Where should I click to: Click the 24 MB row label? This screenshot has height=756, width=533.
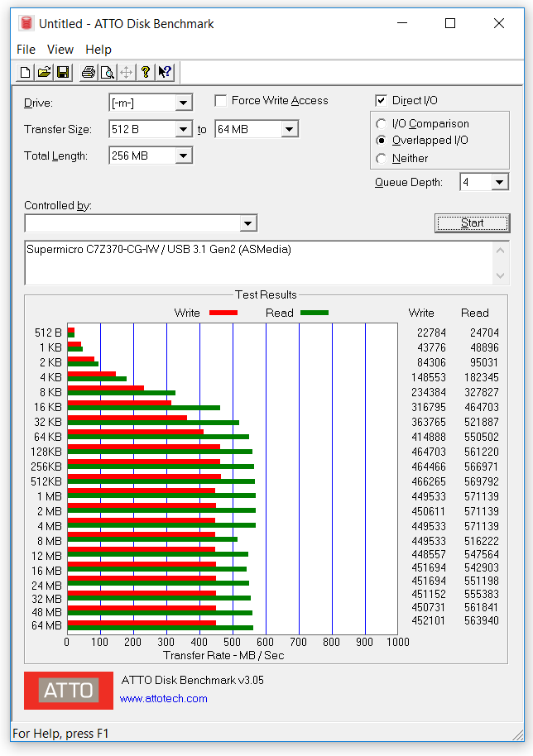(47, 586)
